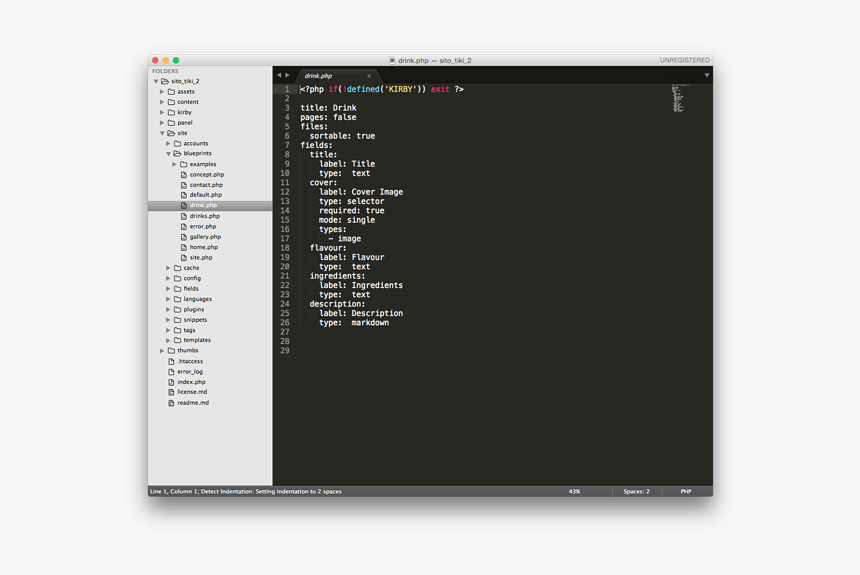
Task: Click the config folder icon
Action: click(177, 278)
